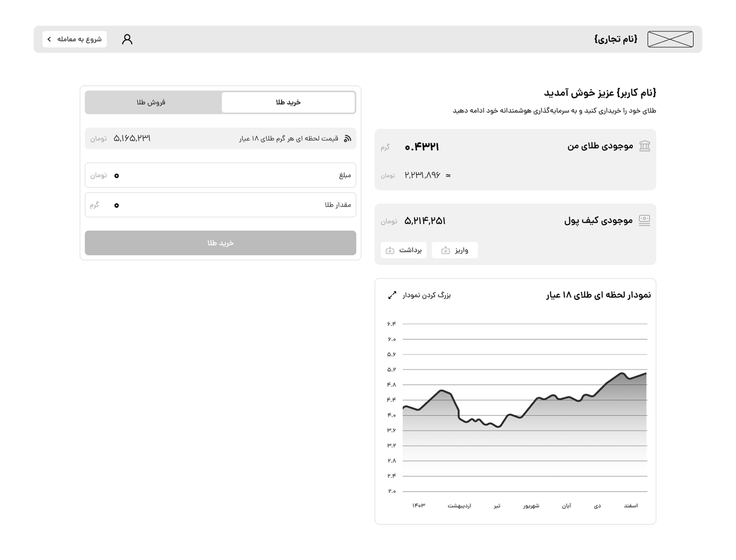Open the واریز deposit button
This screenshot has width=736, height=560.
[x=455, y=250]
